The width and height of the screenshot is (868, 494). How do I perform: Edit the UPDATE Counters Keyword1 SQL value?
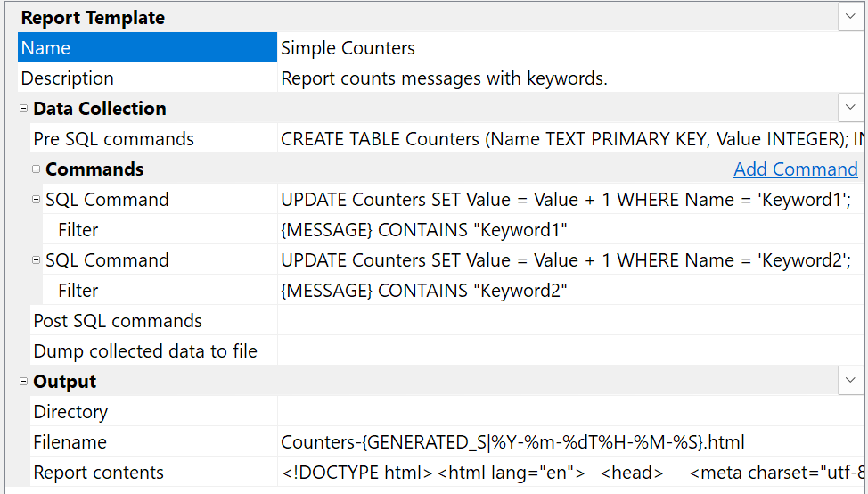[x=570, y=200]
